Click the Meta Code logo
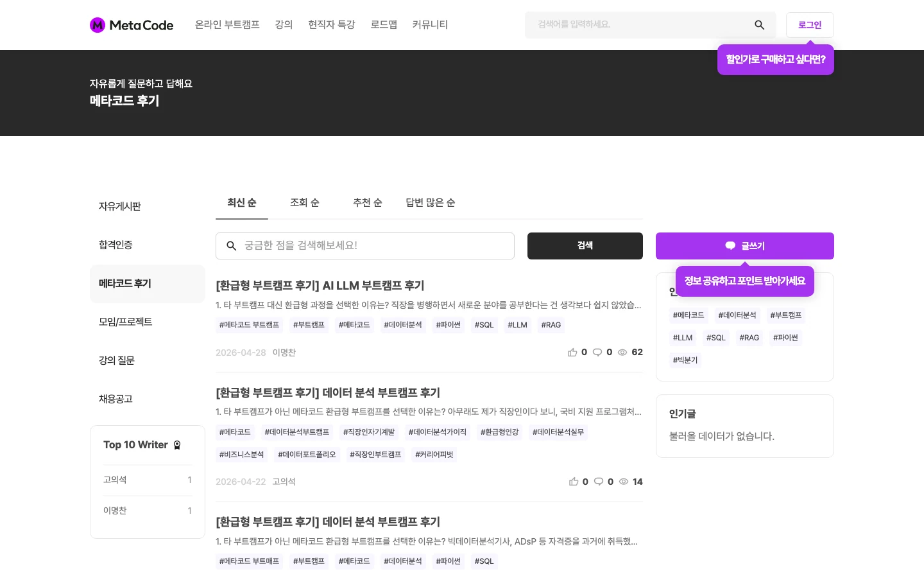Image resolution: width=924 pixels, height=578 pixels. tap(132, 25)
